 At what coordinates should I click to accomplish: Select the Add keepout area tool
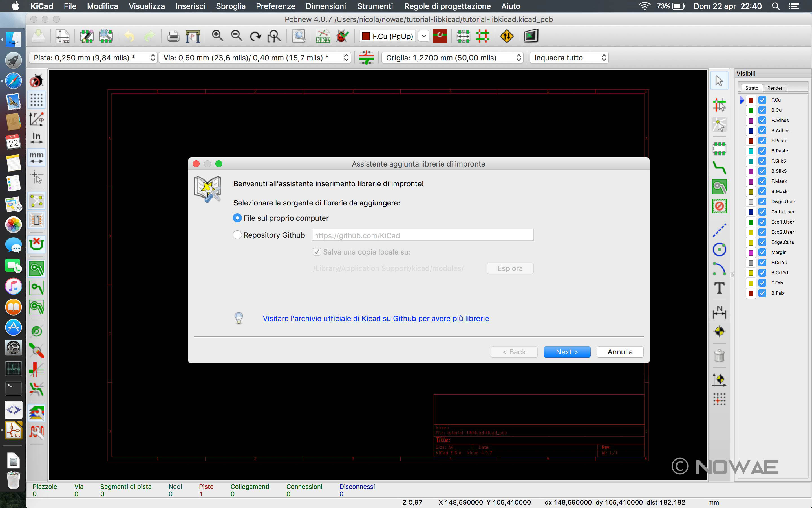tap(719, 206)
